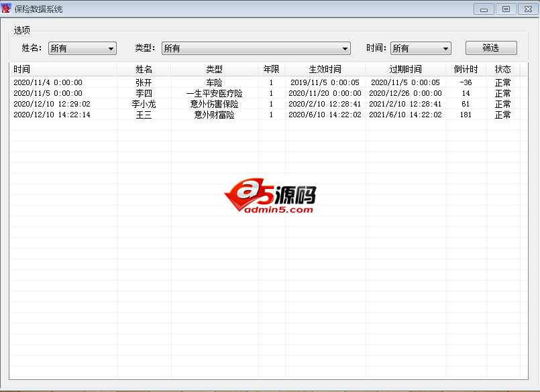
Task: Click the 生效时间 column header
Action: click(x=325, y=69)
